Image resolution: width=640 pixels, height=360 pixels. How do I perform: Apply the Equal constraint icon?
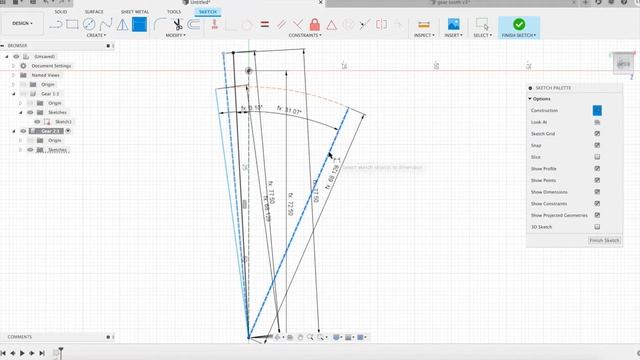point(265,24)
